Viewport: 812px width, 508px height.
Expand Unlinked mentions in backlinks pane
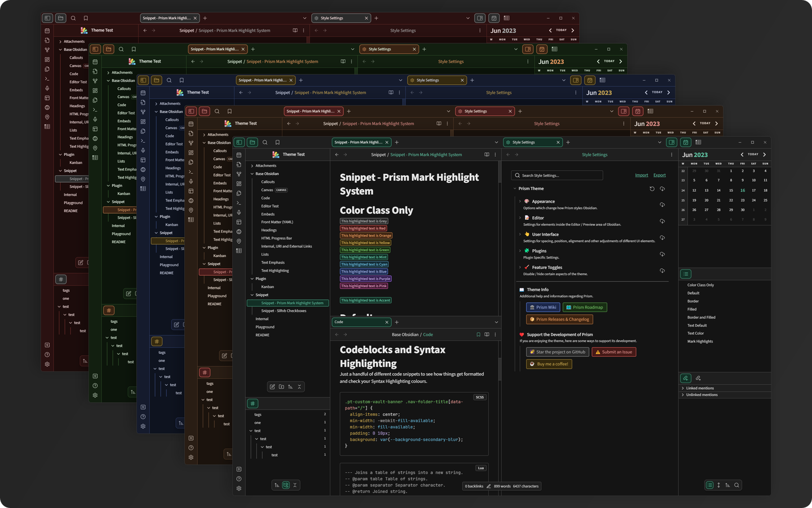point(683,395)
